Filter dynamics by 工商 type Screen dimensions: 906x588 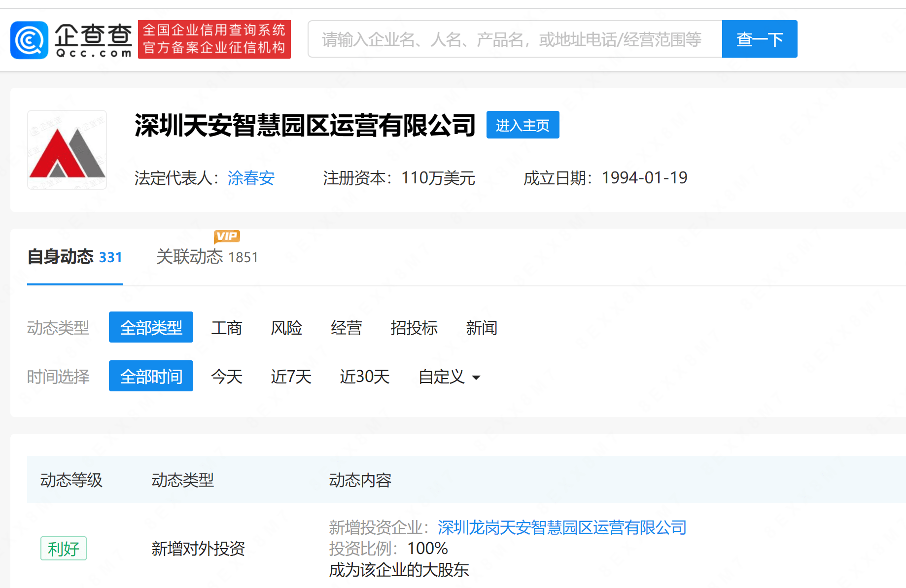227,328
